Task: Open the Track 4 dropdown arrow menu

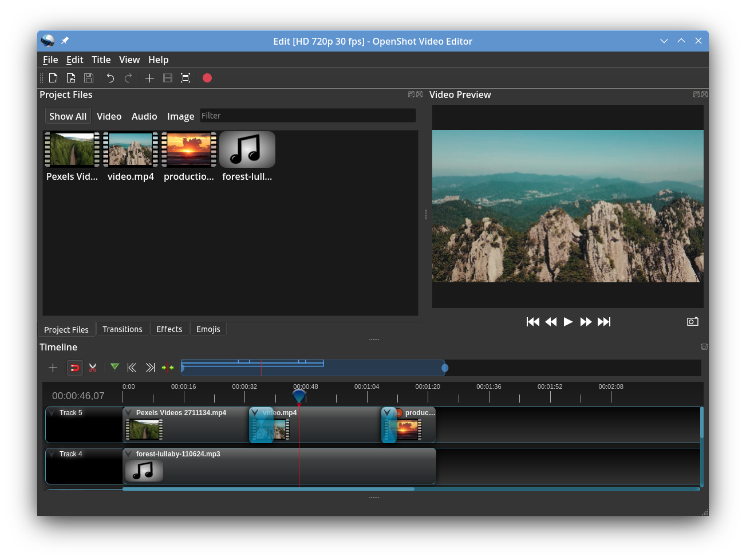Action: (52, 454)
